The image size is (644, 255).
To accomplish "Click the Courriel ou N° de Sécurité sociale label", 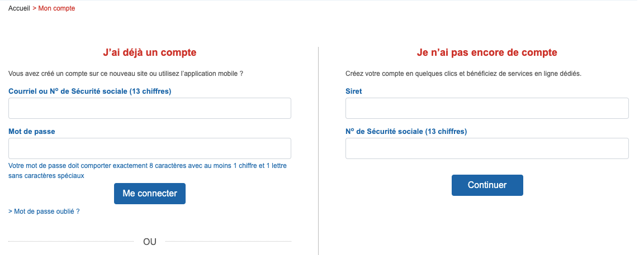I will point(89,92).
